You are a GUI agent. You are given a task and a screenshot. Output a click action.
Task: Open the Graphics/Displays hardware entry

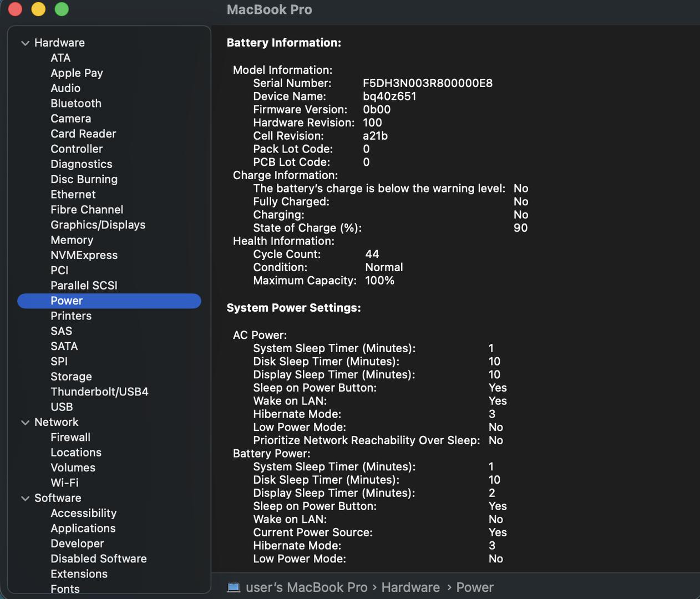coord(98,225)
